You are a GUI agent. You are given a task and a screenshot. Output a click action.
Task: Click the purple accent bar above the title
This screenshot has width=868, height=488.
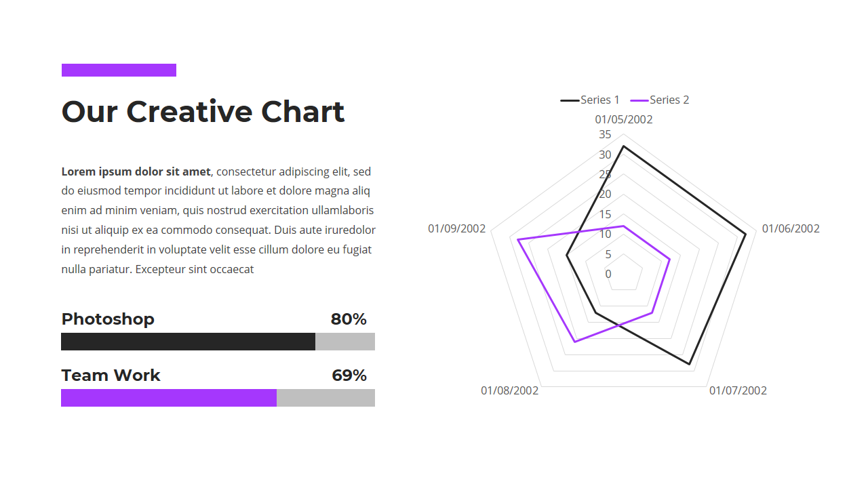click(x=119, y=70)
